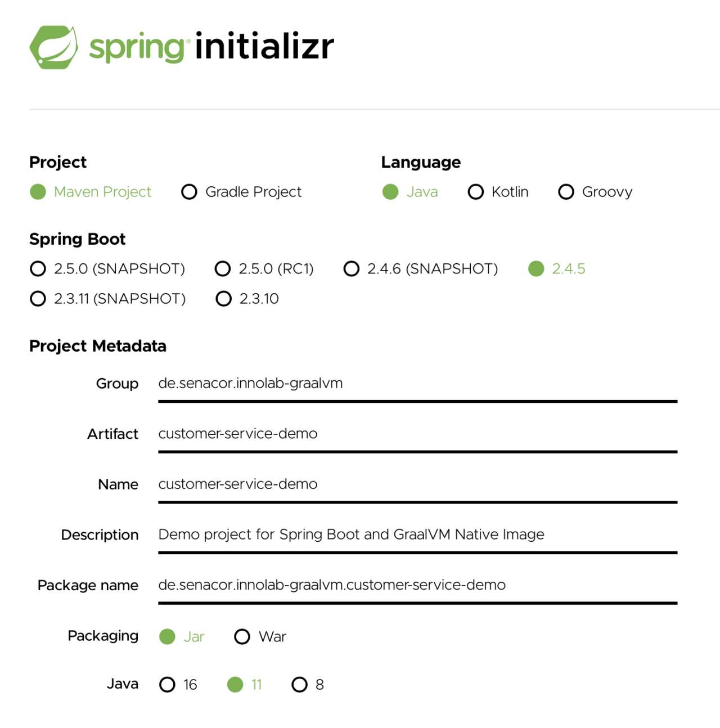The height and width of the screenshot is (728, 720).
Task: Select Java as the language
Action: tap(390, 192)
